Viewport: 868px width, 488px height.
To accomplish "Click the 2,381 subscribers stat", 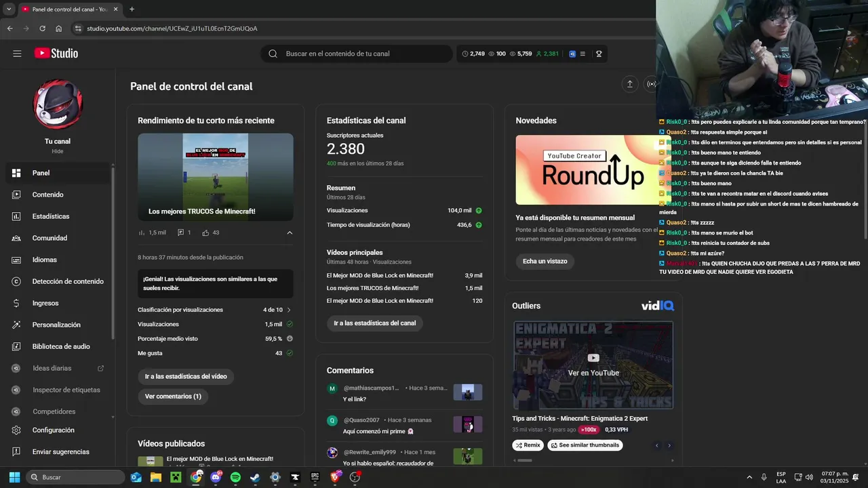I will coord(547,54).
